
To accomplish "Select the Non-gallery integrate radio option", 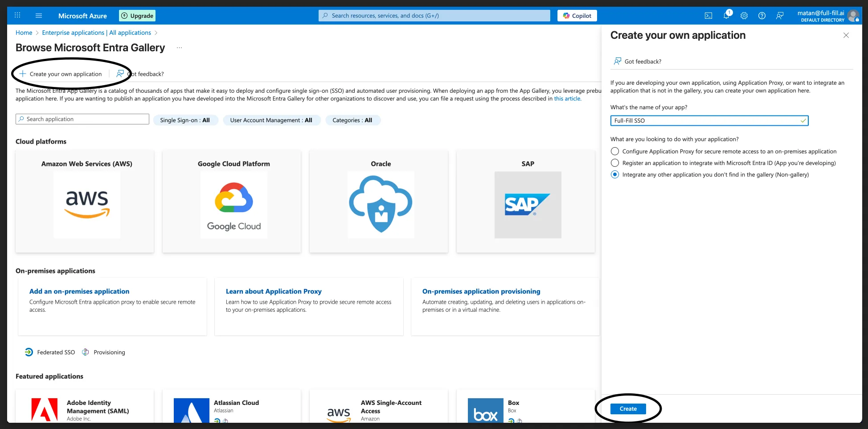I will [615, 174].
